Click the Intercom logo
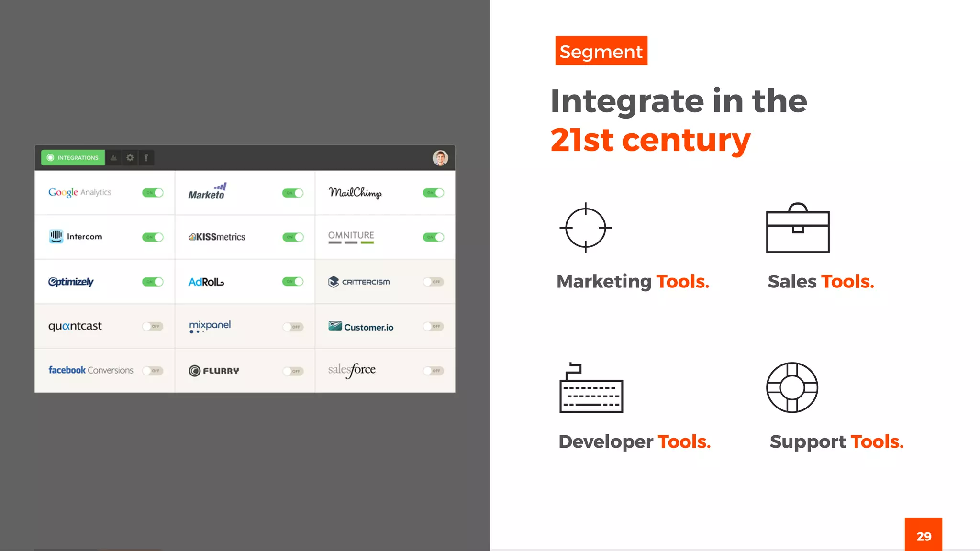Screen dimensions: 980x551 tap(76, 236)
